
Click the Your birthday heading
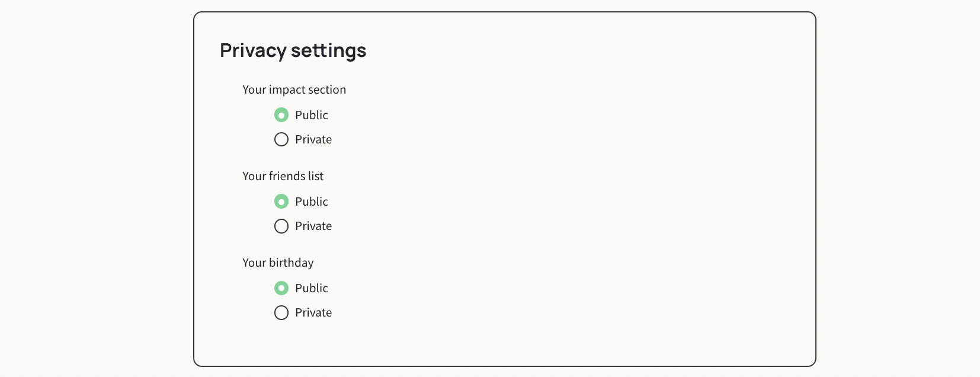click(278, 263)
